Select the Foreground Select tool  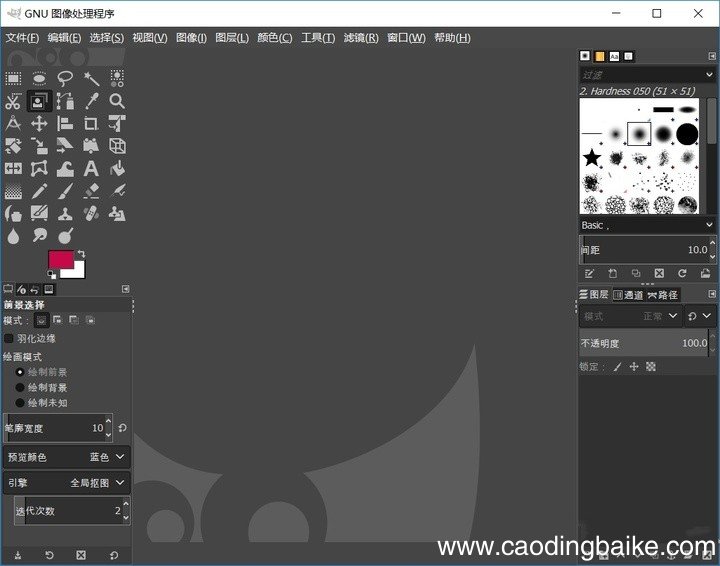(39, 101)
